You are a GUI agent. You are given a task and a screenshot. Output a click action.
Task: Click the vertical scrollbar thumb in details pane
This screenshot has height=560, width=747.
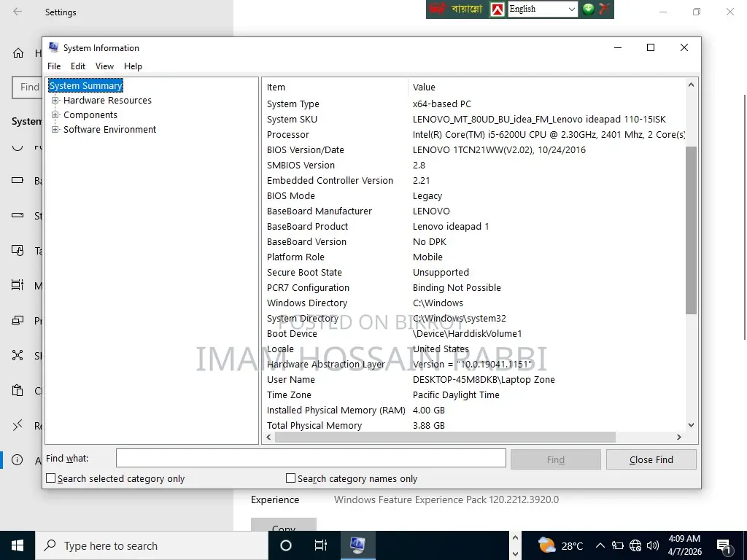coord(692,230)
